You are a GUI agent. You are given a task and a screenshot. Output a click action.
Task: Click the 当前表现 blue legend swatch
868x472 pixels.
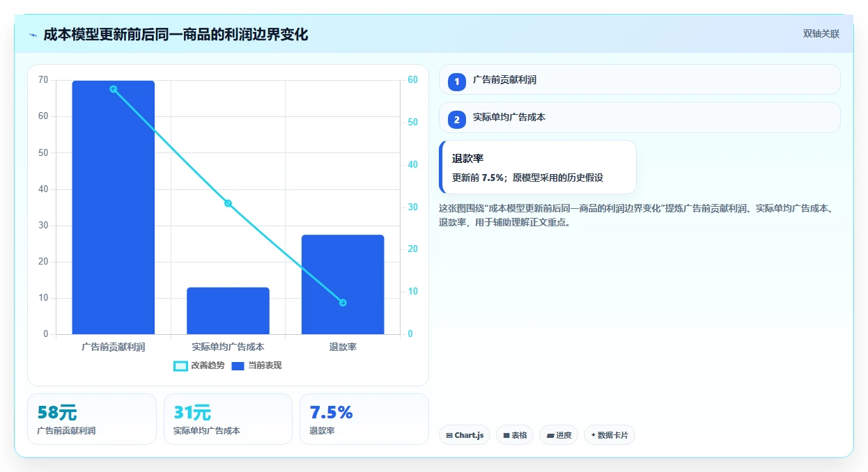point(238,366)
